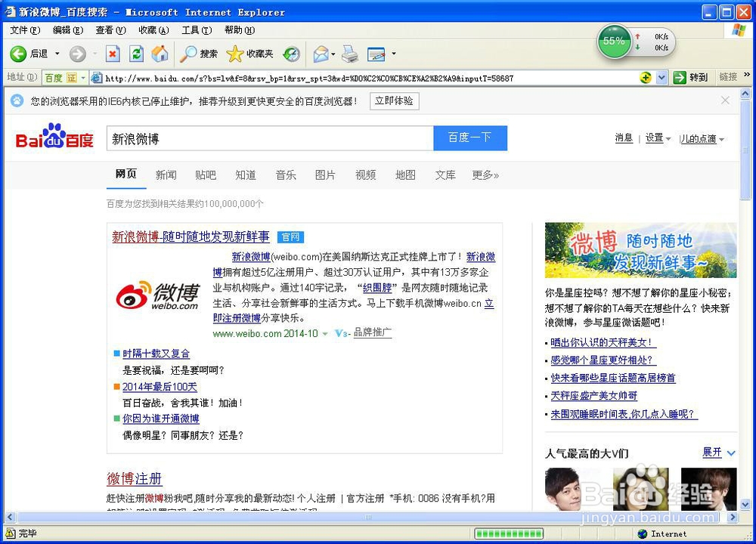The image size is (756, 544).
Task: Open the 查看(V) menu
Action: click(x=111, y=30)
